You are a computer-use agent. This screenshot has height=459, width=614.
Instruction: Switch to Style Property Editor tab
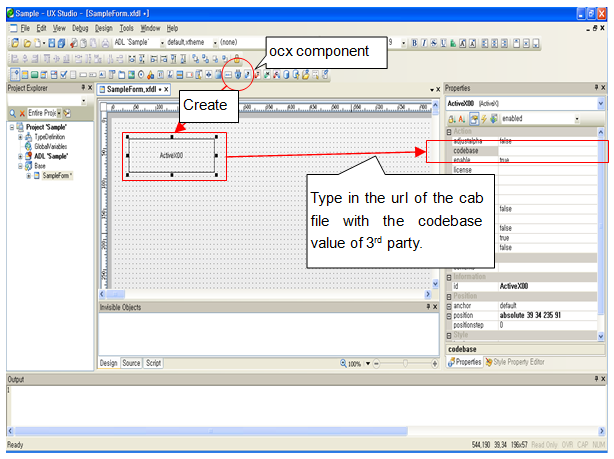click(x=515, y=362)
